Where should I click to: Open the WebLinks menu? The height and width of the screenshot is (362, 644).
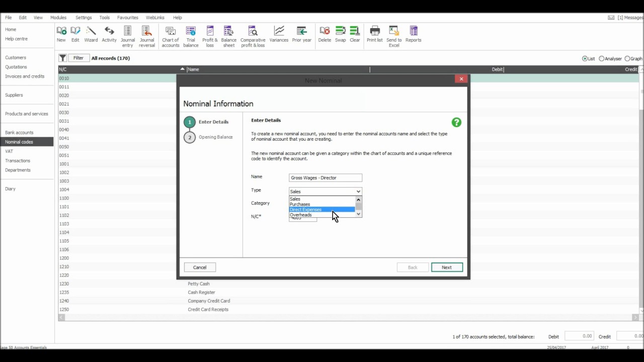(x=155, y=18)
